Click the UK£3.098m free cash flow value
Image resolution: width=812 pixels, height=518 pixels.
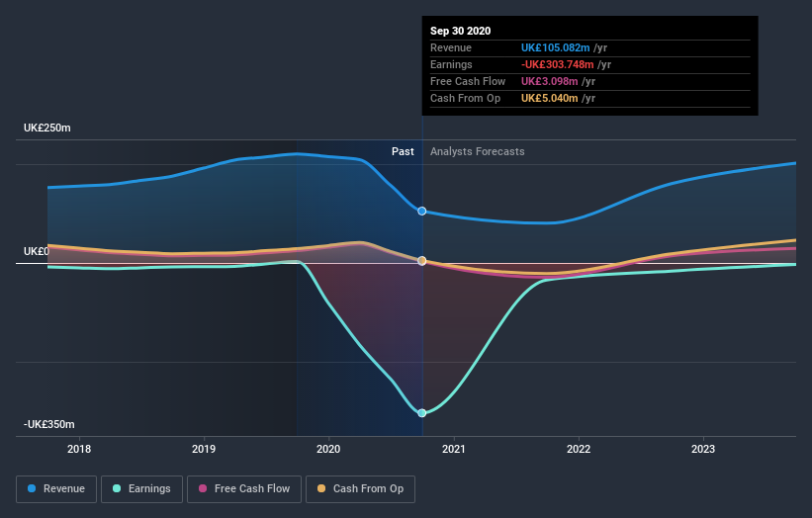pyautogui.click(x=550, y=81)
